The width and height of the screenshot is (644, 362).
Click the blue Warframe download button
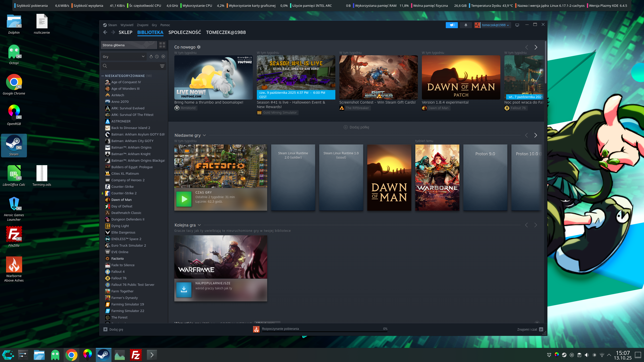(x=184, y=290)
